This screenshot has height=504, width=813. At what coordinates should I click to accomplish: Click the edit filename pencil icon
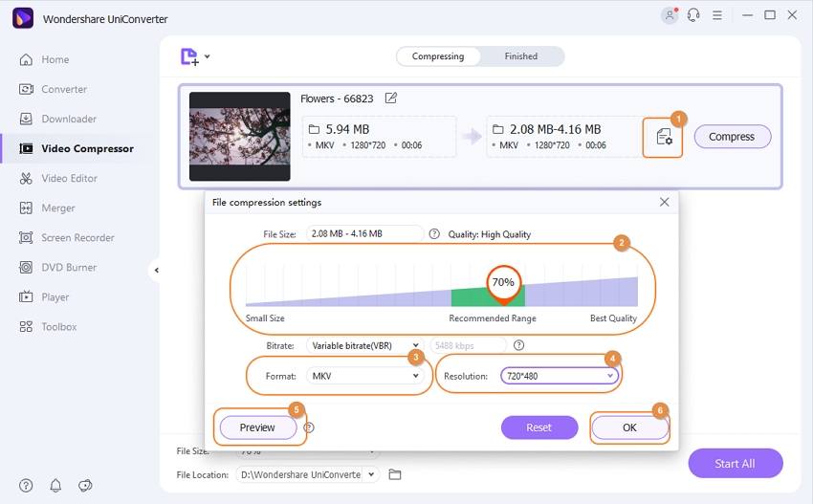tap(391, 98)
